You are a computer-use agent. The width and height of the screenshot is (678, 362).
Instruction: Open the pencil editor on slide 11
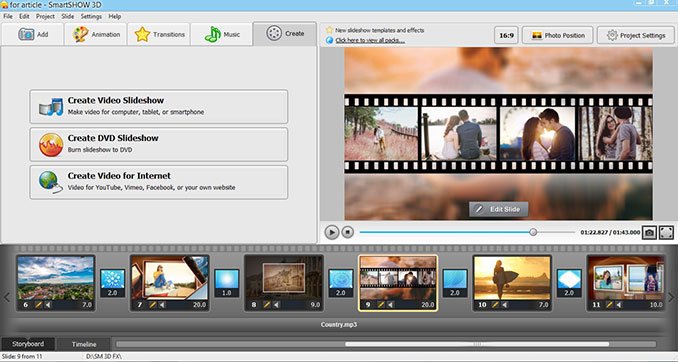609,305
